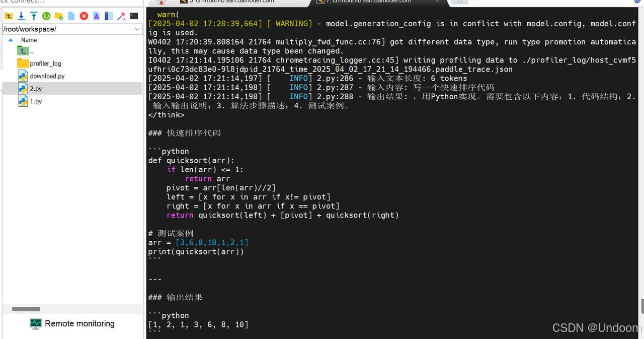This screenshot has height=339, width=644.
Task: Select the '..' parent folder row
Action: 73,51
